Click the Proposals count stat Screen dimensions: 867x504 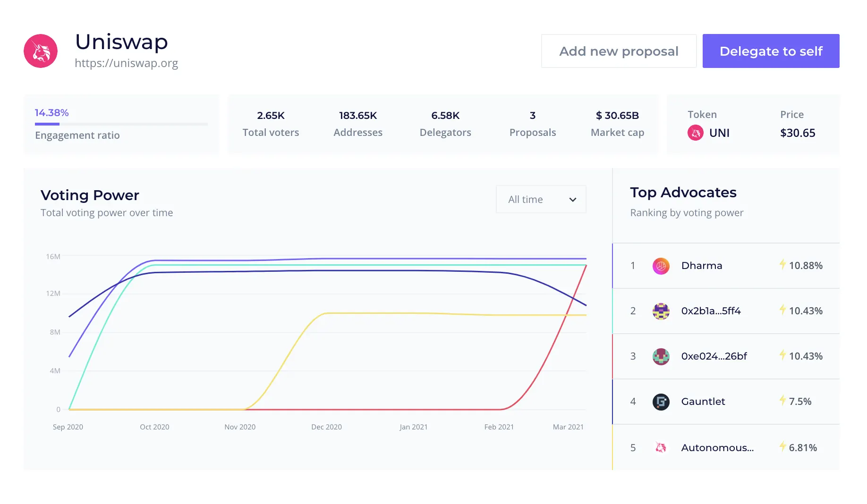(x=532, y=124)
